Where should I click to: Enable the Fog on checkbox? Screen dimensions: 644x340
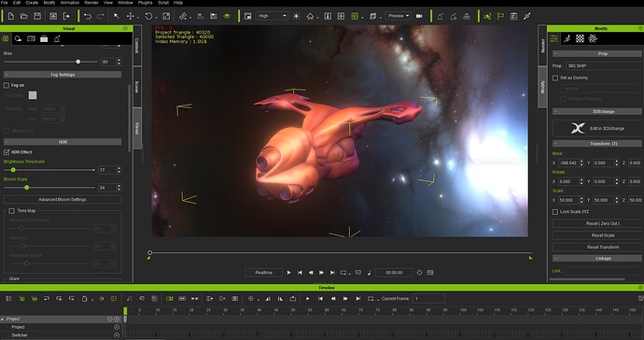click(7, 85)
